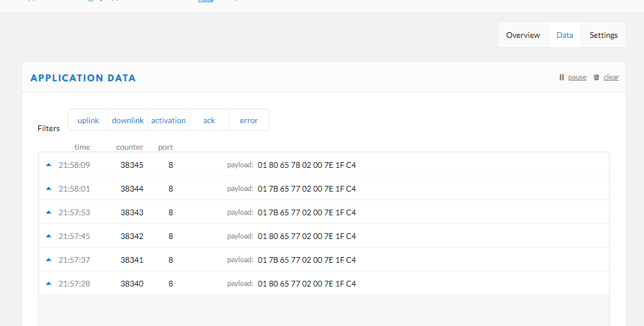Click the trash can icon beside clear

click(597, 77)
